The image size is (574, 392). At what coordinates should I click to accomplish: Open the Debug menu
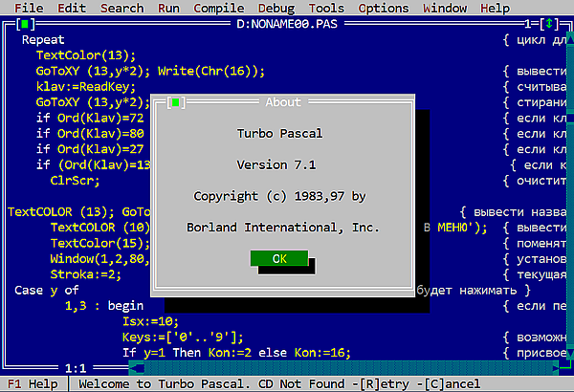click(276, 8)
